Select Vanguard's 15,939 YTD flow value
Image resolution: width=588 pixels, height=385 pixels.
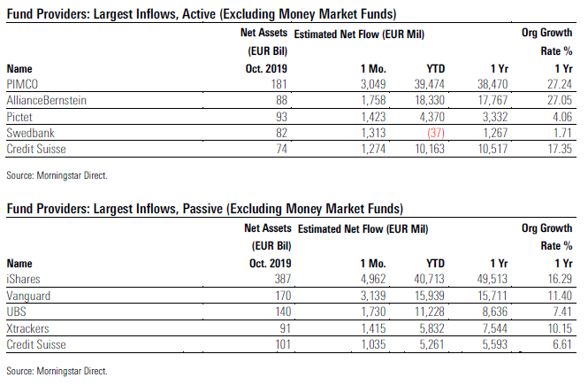pos(431,293)
